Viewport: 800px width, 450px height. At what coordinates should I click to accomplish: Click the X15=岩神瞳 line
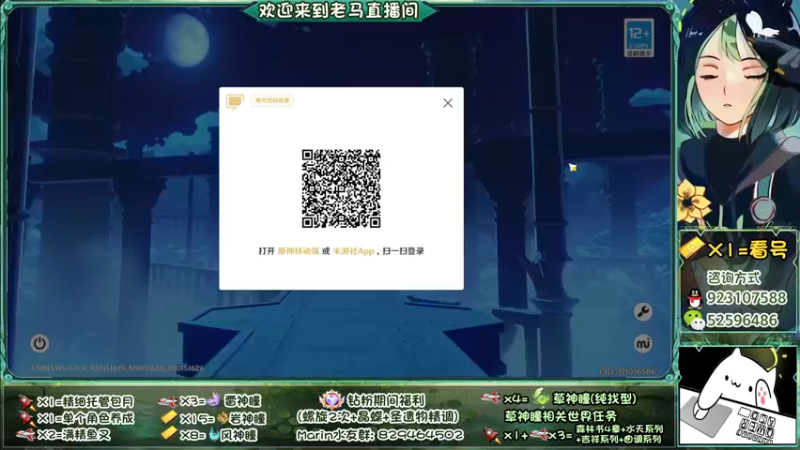pyautogui.click(x=213, y=418)
